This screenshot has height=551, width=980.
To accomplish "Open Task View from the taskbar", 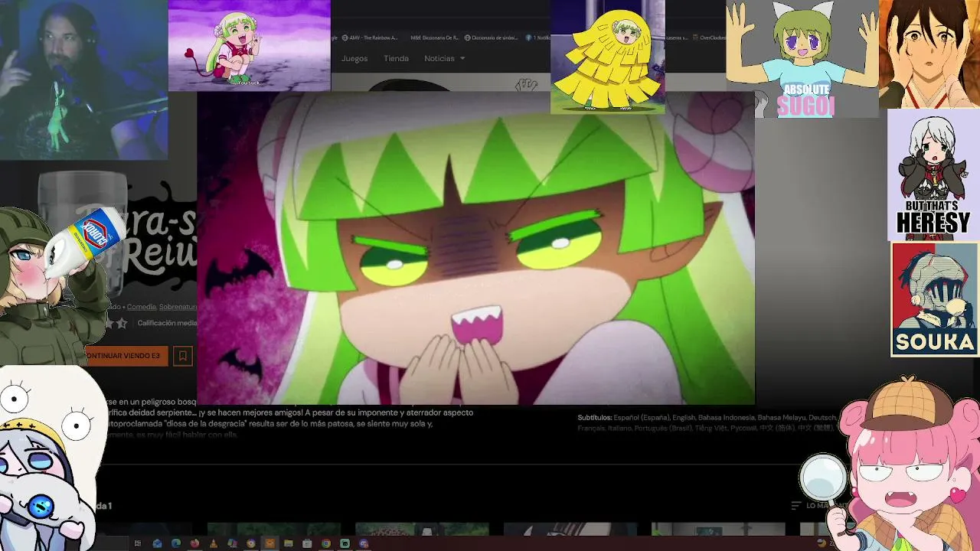I will (x=139, y=543).
